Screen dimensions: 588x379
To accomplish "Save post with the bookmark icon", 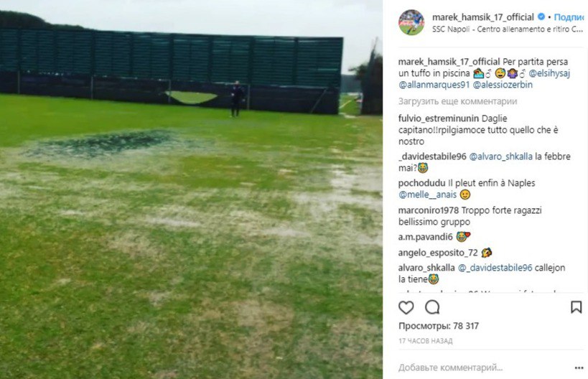I will pos(576,307).
